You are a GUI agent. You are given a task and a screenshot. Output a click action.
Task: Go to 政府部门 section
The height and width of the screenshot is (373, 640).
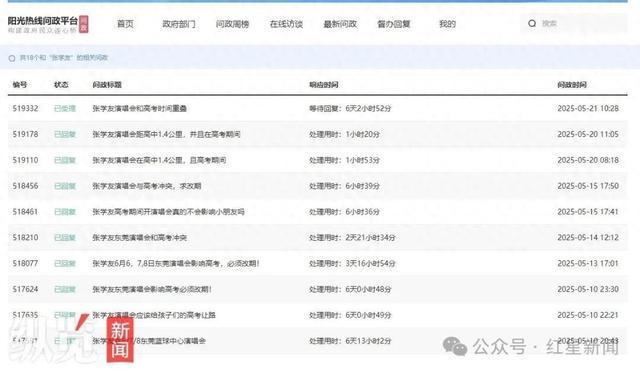coord(179,24)
